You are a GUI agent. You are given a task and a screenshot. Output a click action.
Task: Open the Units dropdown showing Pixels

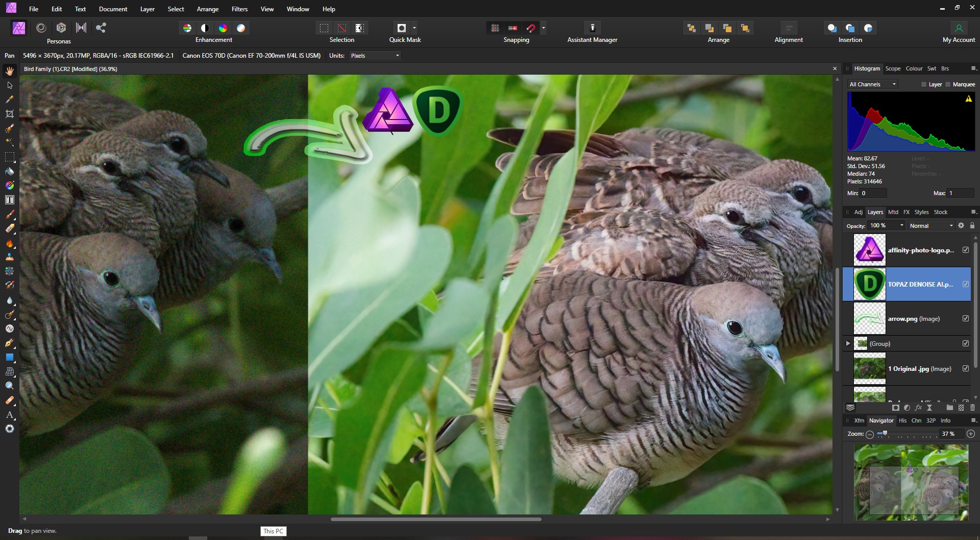point(375,56)
